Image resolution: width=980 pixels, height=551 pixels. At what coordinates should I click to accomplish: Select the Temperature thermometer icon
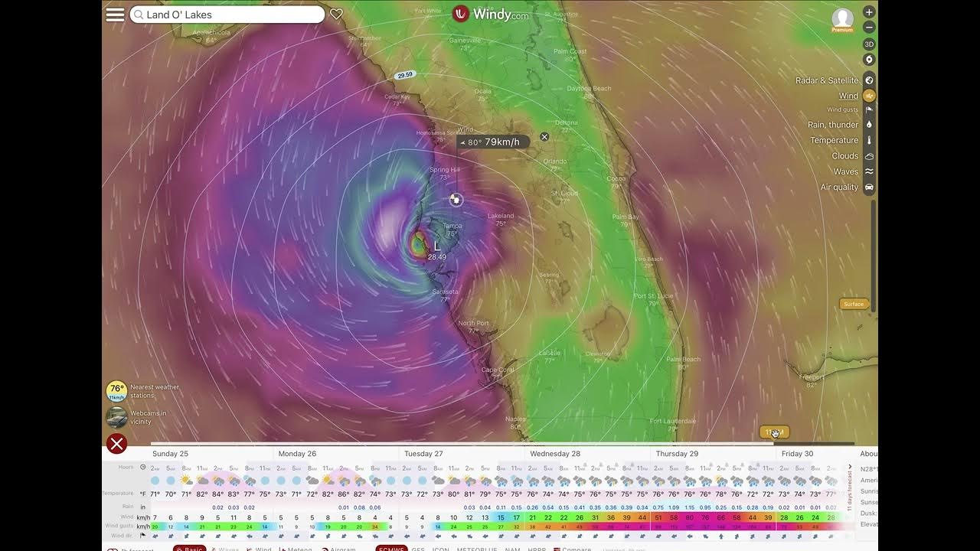(869, 140)
